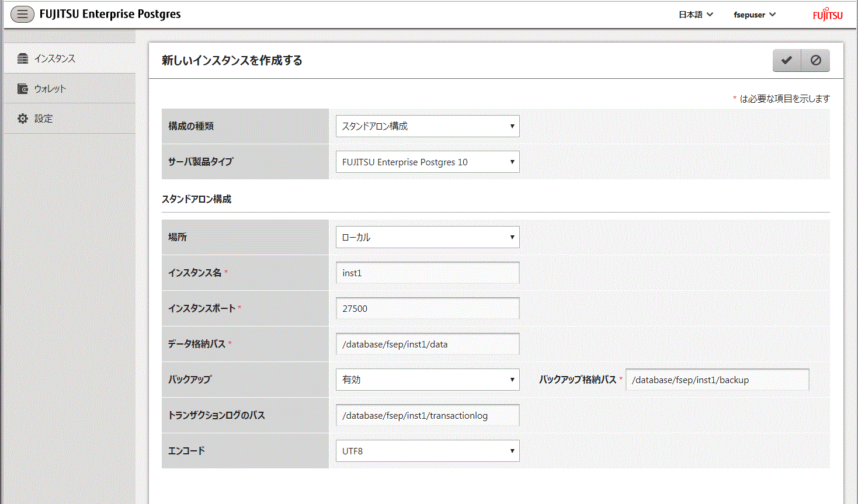Screen dimensions: 858x504
Task: Click the データ格納パス input field
Action: [x=428, y=344]
